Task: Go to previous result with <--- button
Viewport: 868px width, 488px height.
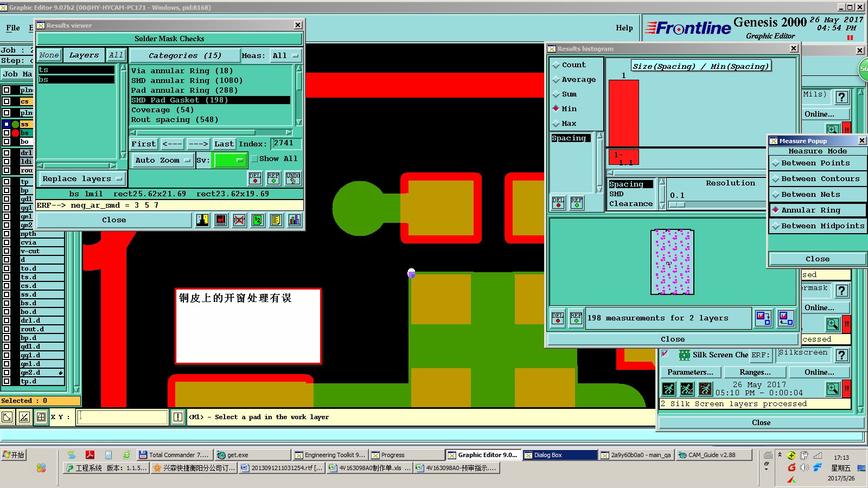Action: tap(173, 144)
